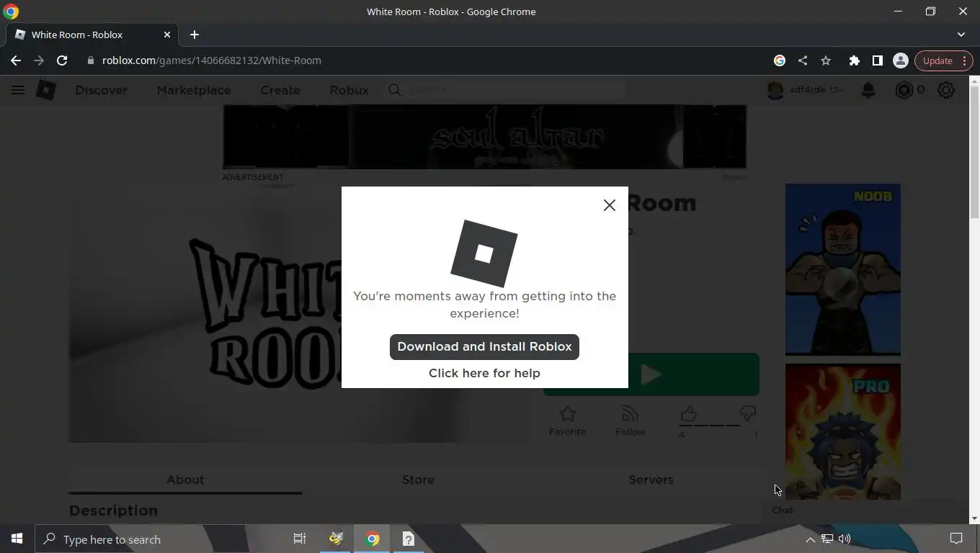The width and height of the screenshot is (980, 553).
Task: Click the Soul Altar advertisement banner
Action: [x=484, y=136]
